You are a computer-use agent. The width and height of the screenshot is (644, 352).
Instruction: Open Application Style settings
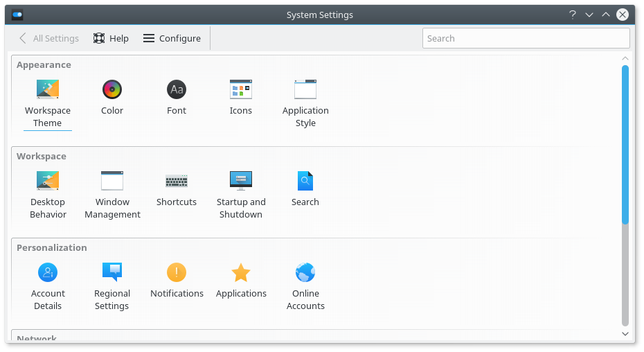coord(305,103)
